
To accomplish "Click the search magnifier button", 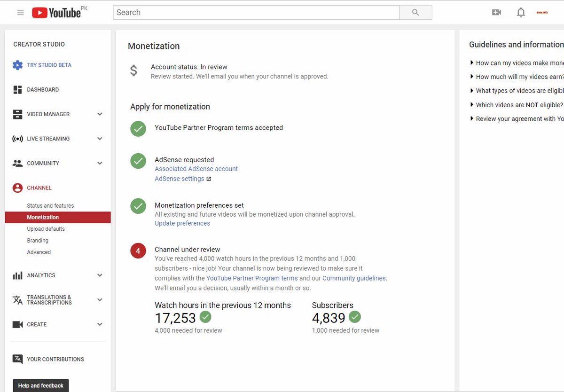I will click(415, 13).
